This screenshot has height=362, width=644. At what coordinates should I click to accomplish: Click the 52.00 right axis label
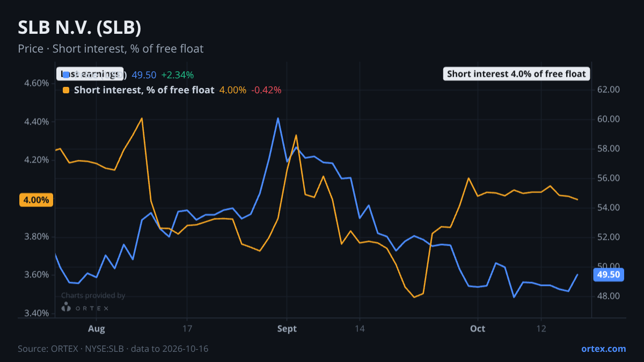(x=609, y=237)
